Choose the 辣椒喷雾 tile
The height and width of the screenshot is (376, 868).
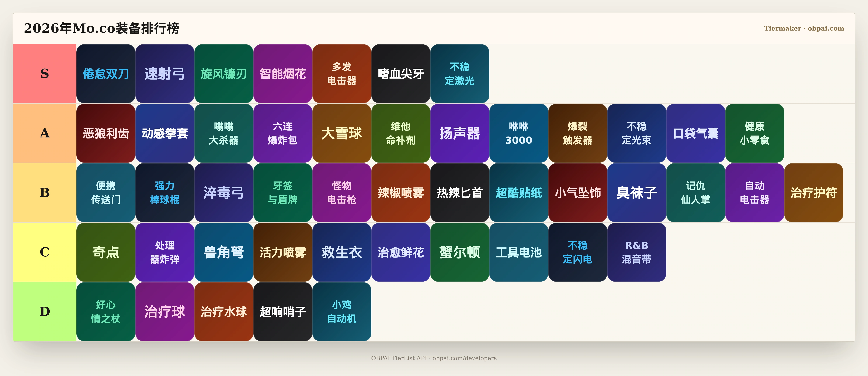click(401, 193)
